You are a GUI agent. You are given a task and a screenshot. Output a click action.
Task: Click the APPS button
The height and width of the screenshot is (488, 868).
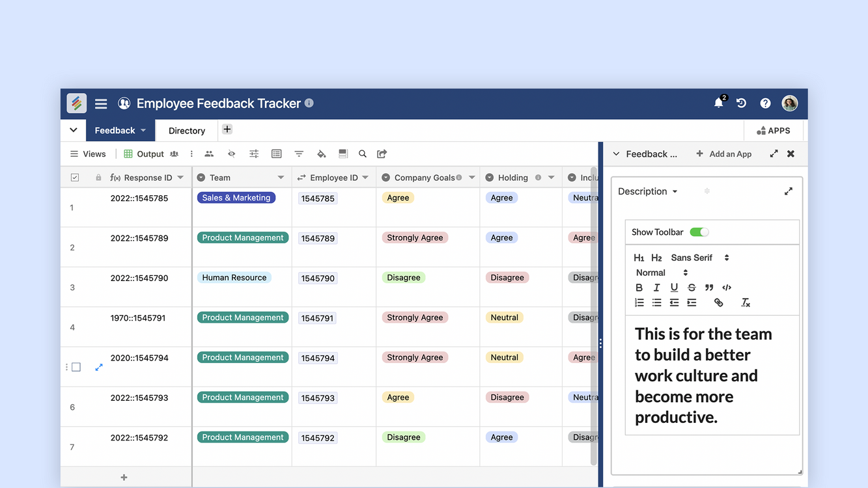[x=773, y=131]
